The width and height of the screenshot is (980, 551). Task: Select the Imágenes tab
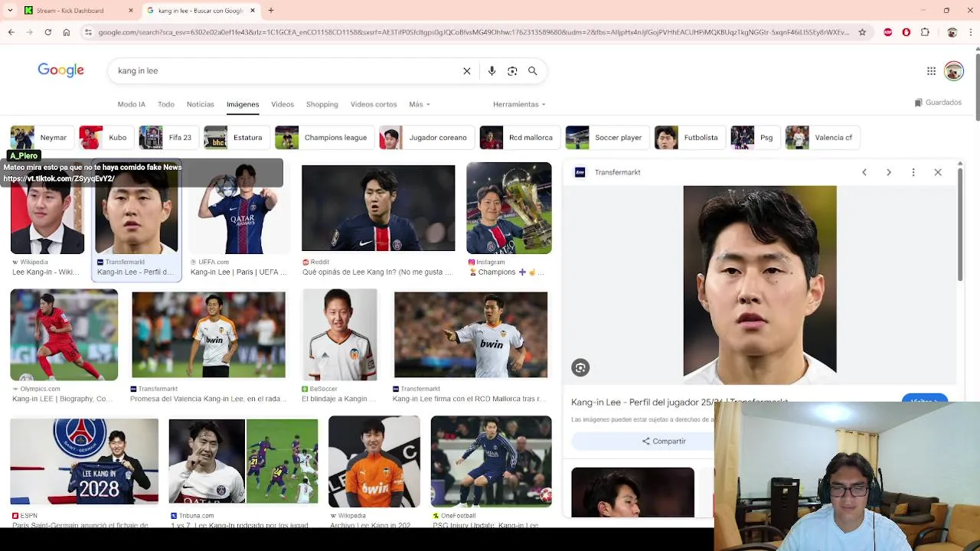pos(243,104)
